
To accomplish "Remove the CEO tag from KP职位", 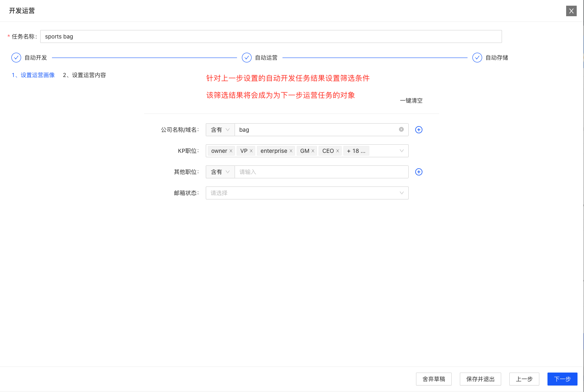I will point(338,151).
